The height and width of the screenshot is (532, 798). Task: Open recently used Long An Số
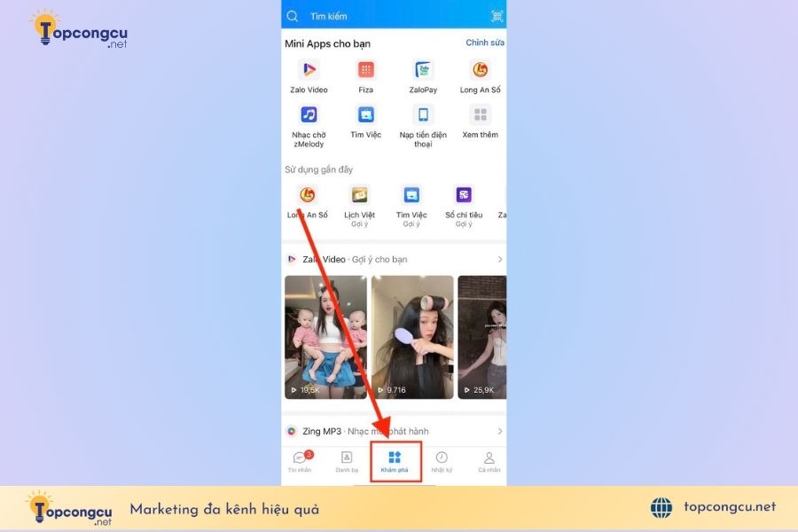(x=308, y=201)
